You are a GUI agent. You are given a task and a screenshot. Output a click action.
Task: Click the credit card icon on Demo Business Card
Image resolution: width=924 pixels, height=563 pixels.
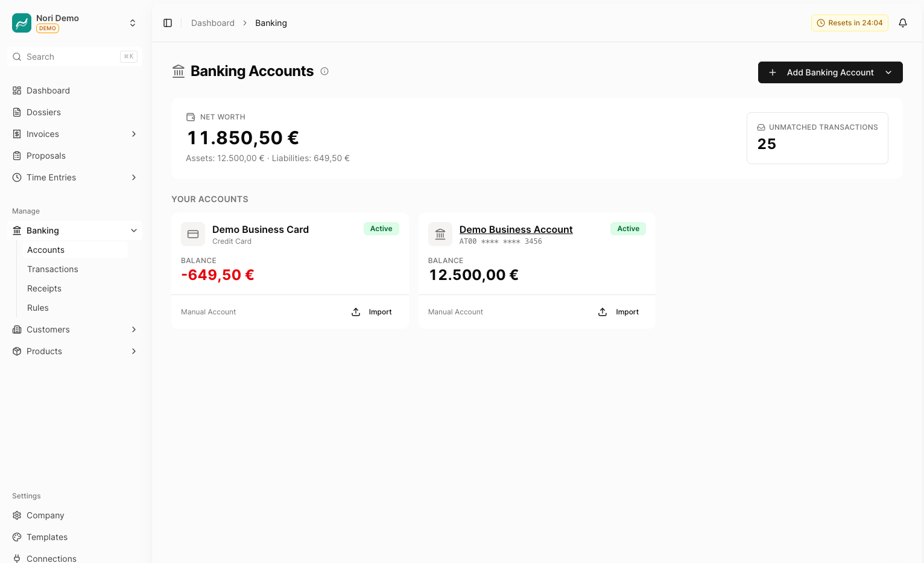pos(193,234)
